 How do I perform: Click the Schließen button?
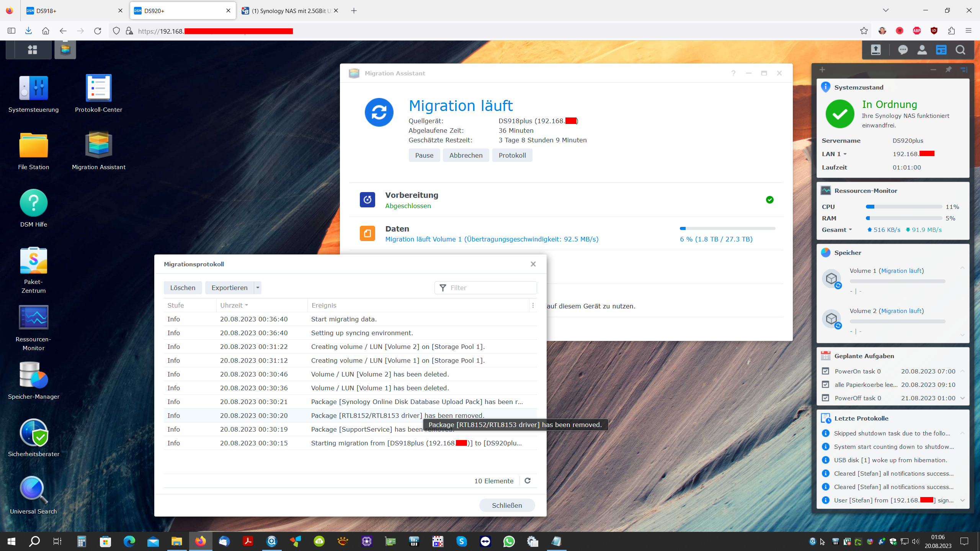(507, 505)
